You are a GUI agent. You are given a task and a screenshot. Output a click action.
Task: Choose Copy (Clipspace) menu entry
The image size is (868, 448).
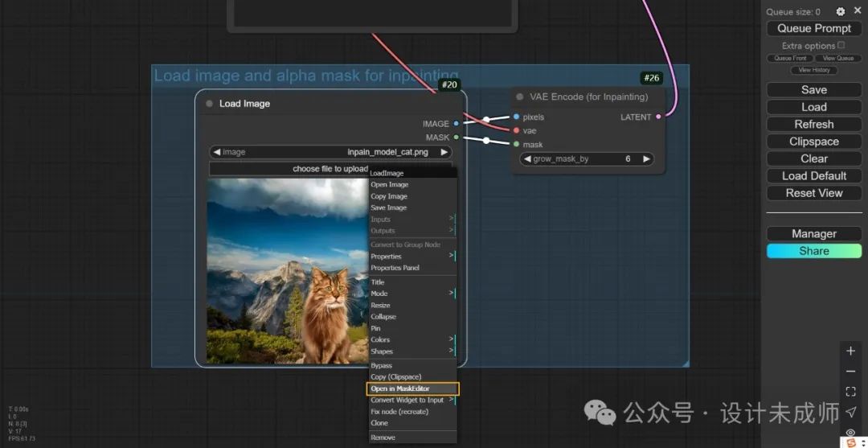pyautogui.click(x=412, y=377)
